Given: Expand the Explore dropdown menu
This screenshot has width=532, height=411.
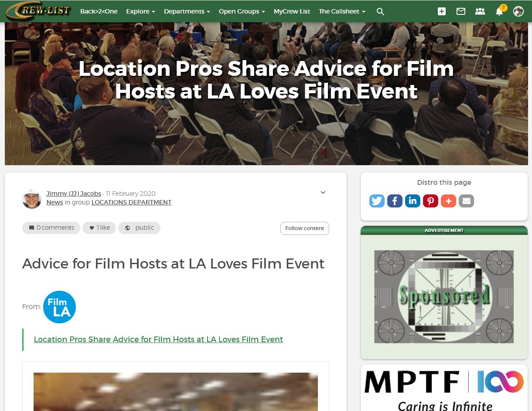Looking at the screenshot, I should 140,11.
